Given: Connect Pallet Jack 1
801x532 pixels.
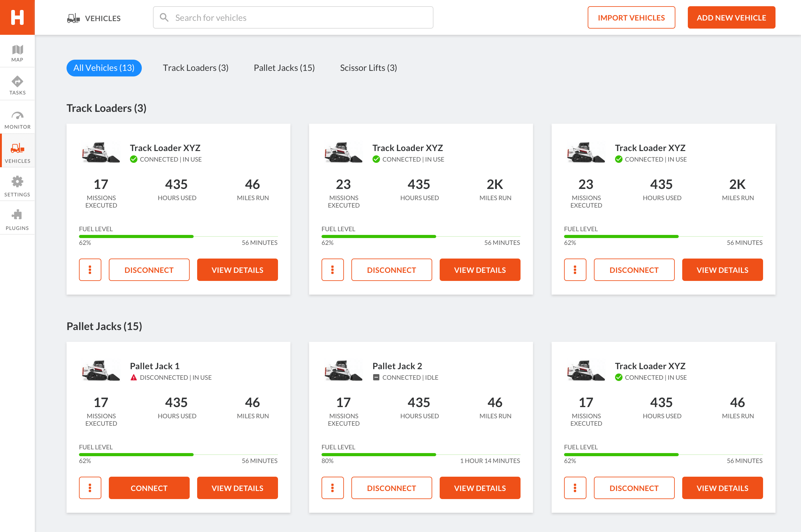Looking at the screenshot, I should (149, 488).
